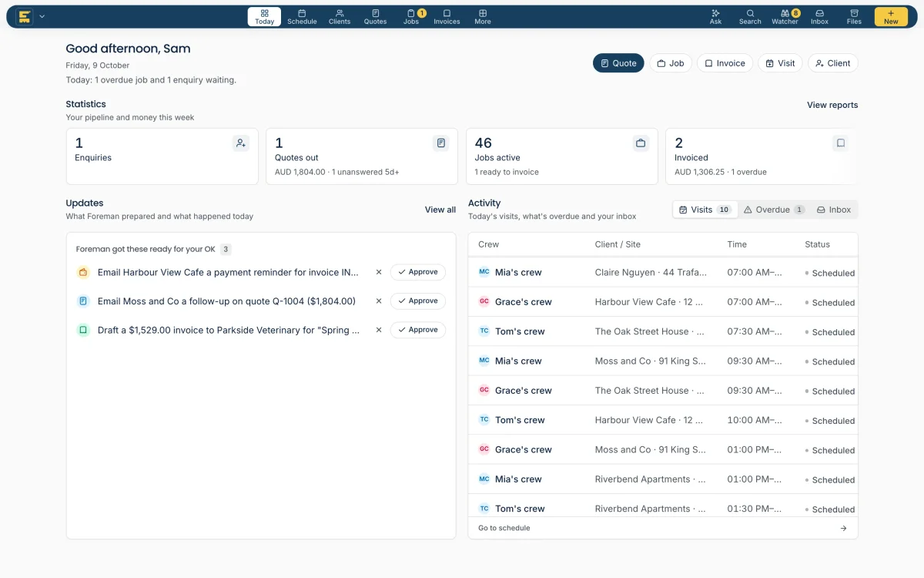Create a new Client
Image resolution: width=924 pixels, height=578 pixels.
point(833,63)
